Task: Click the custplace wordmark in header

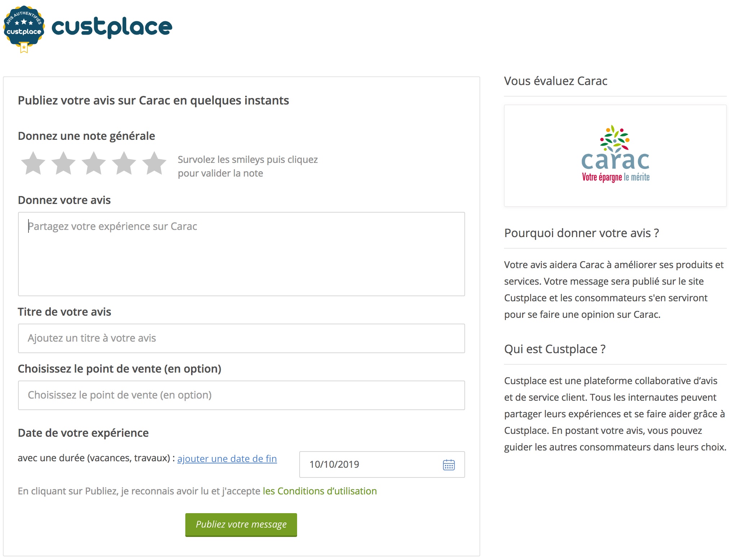Action: (x=112, y=27)
